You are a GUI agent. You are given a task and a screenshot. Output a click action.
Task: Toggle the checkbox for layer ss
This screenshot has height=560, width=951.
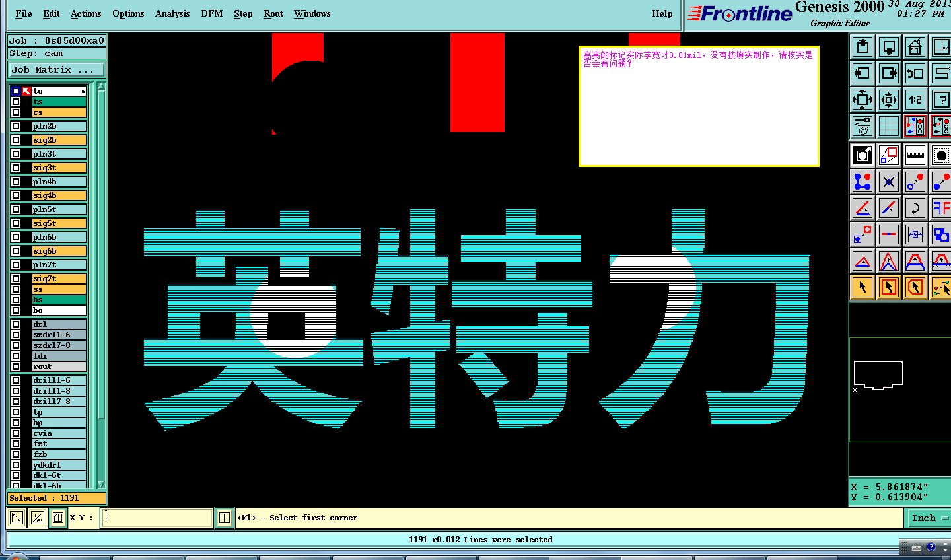coord(16,289)
